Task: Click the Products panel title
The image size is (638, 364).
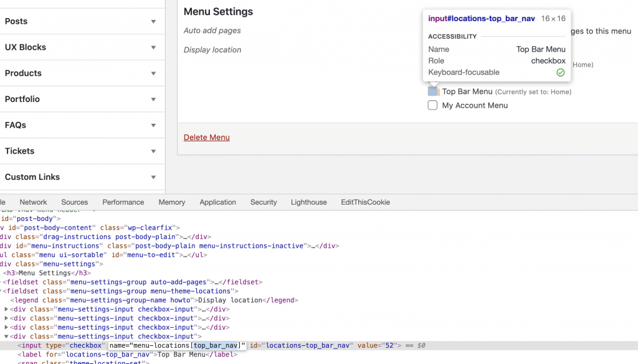Action: point(23,73)
